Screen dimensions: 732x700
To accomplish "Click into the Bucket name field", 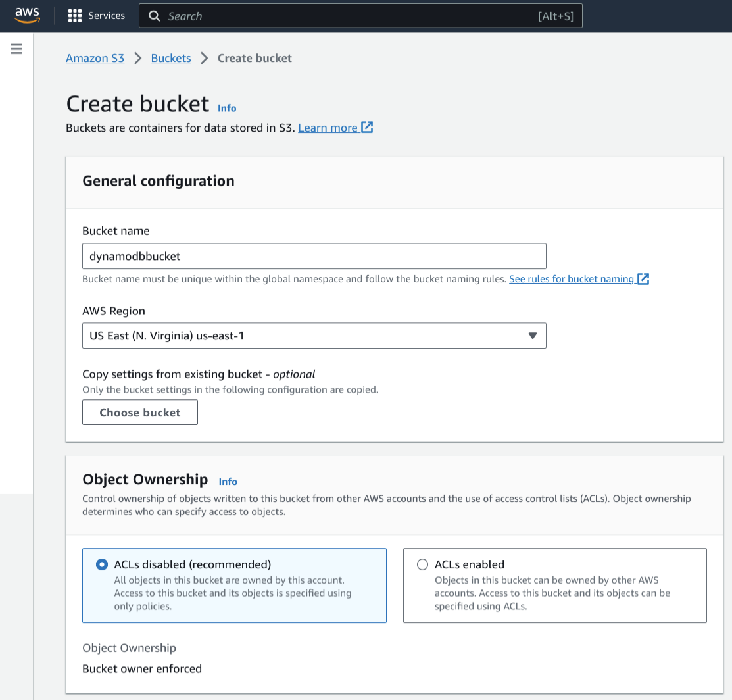I will pyautogui.click(x=314, y=256).
